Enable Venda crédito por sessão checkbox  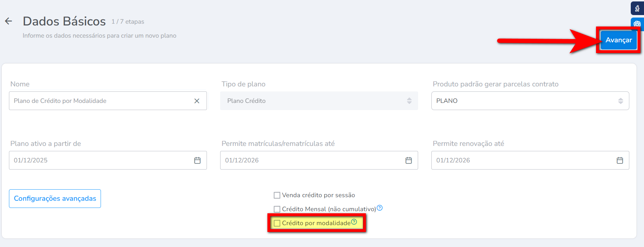pos(277,195)
